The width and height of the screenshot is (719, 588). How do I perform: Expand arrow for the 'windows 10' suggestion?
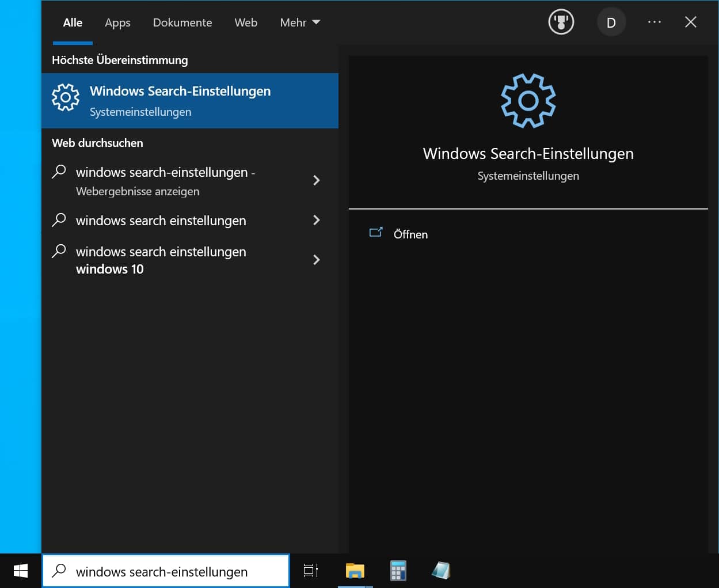click(x=316, y=260)
